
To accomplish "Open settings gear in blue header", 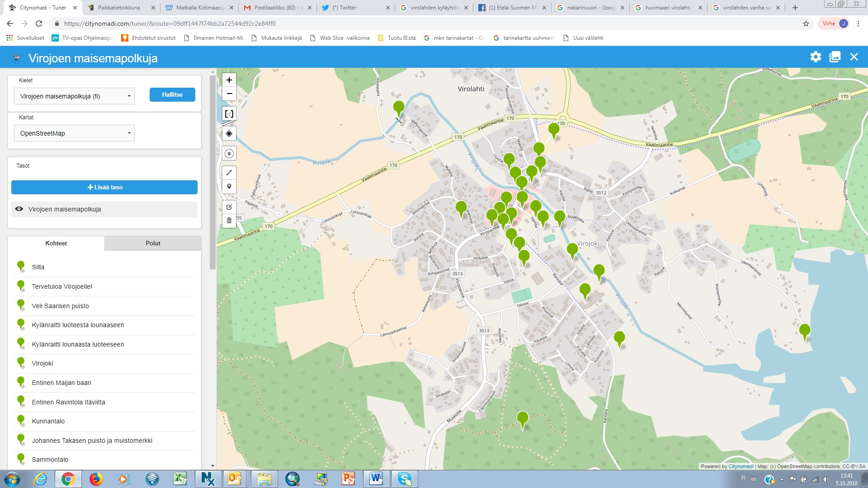I will point(816,57).
